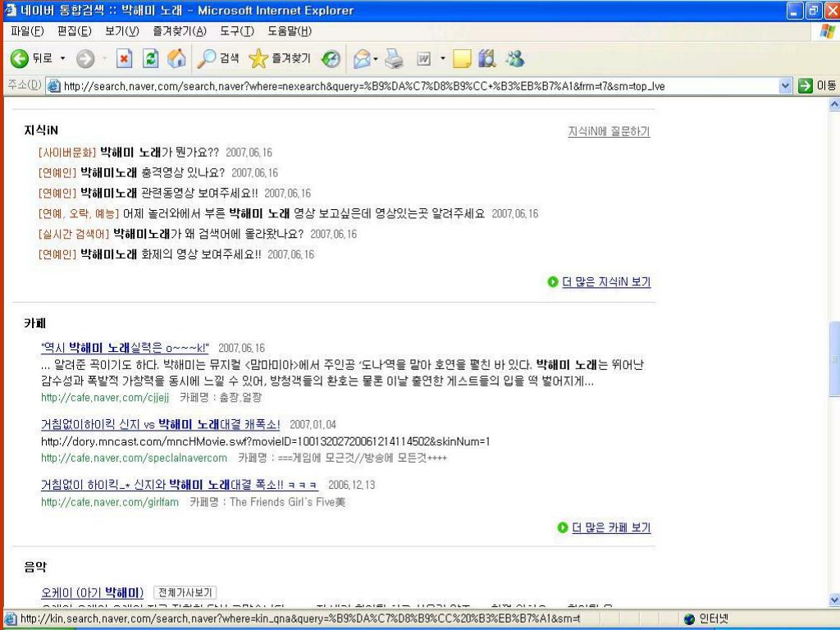Image resolution: width=840 pixels, height=630 pixels.
Task: Expand the address bar URL dropdown
Action: coord(785,85)
